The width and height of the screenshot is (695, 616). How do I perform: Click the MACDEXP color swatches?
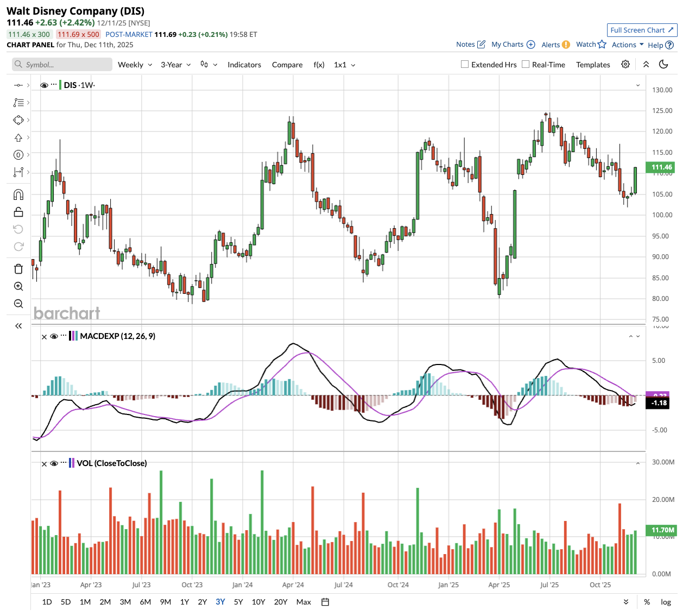(73, 336)
